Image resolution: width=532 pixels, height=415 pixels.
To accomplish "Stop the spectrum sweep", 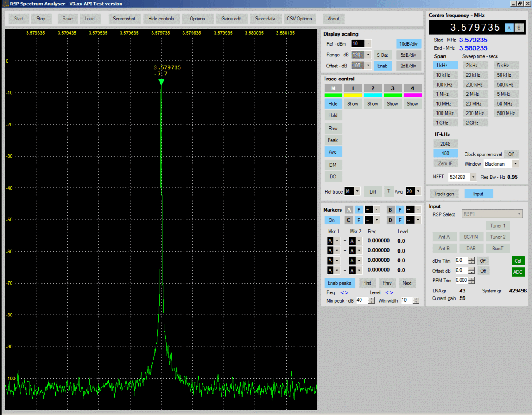I will point(41,19).
